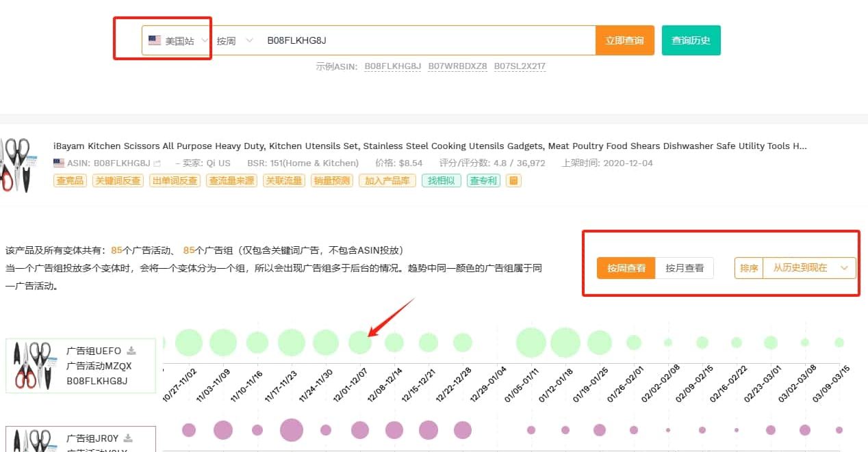This screenshot has width=868, height=452.
Task: Click the 立即查询 query button
Action: 625,40
